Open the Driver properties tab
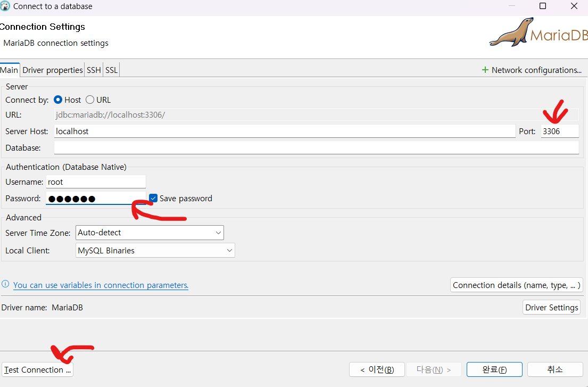The height and width of the screenshot is (387, 588). coord(53,70)
